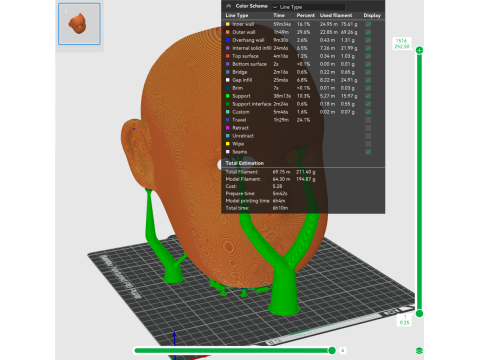The image size is (480, 360).
Task: Click the blue Overhang wall color indicator
Action: click(x=228, y=40)
